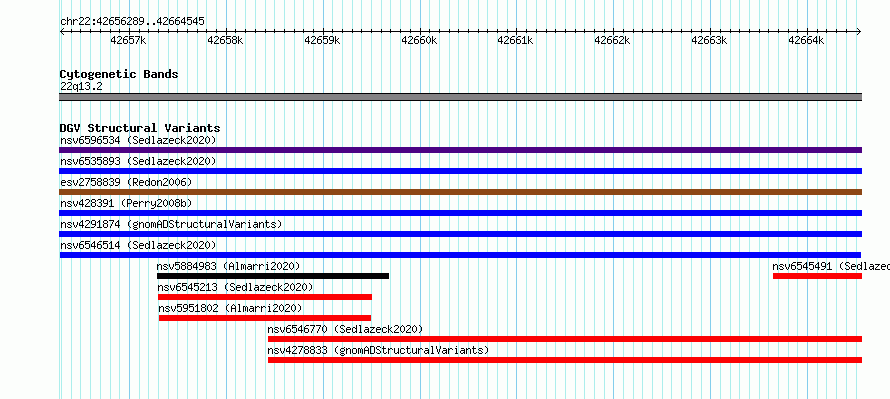Select the black nsv5884983 variant bar
Image resolution: width=890 pixels, height=399 pixels.
click(x=273, y=276)
